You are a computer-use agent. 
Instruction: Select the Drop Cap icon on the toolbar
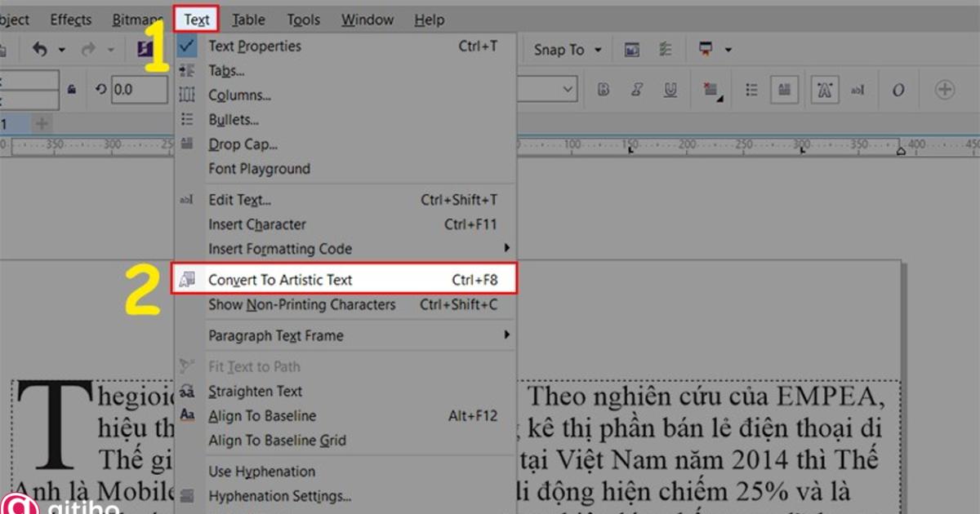784,89
